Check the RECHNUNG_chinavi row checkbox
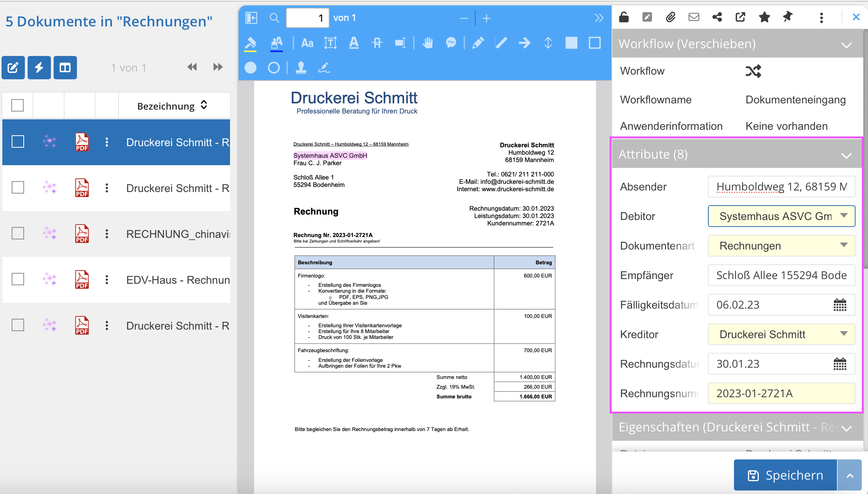 [18, 234]
